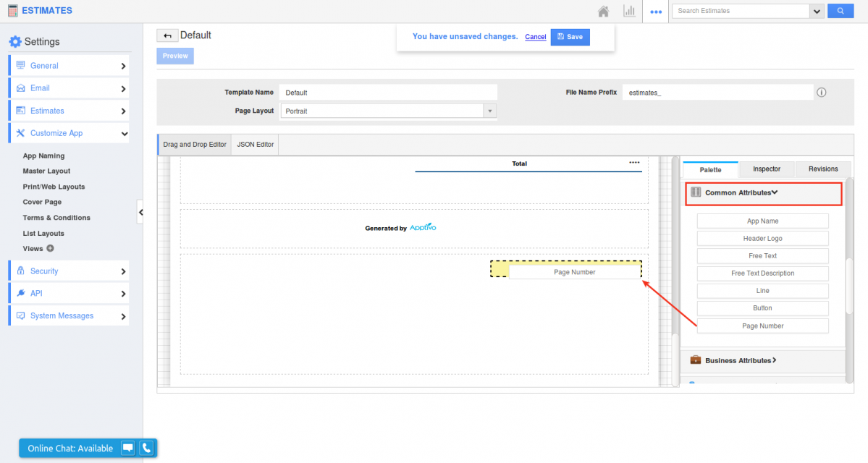868x463 pixels.
Task: Expand the Business Attributes section
Action: [740, 360]
